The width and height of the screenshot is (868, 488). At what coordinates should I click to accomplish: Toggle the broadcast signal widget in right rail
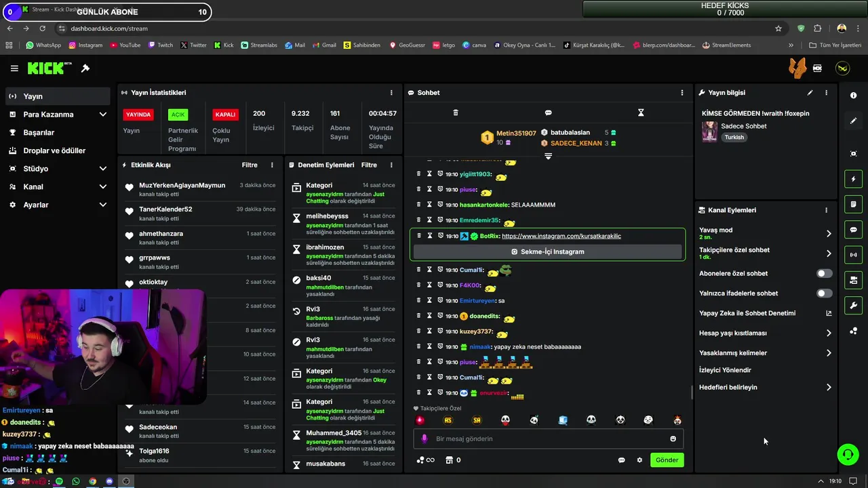[853, 255]
